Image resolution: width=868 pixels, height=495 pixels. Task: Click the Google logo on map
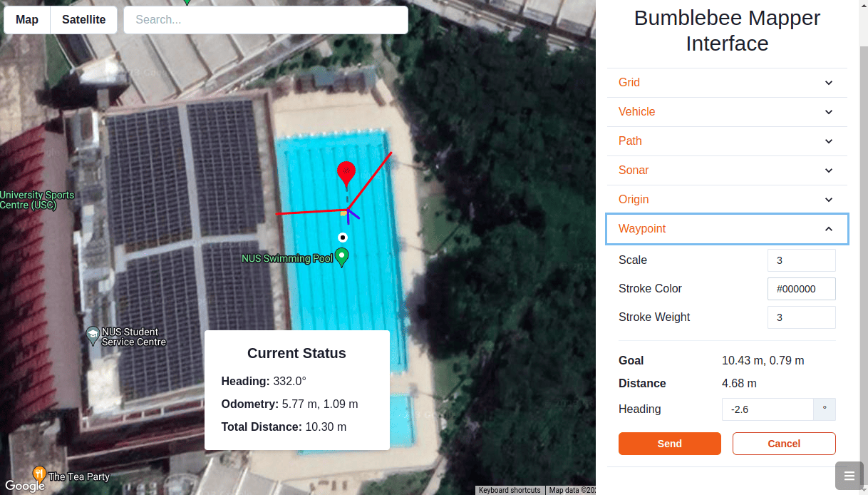(x=24, y=486)
